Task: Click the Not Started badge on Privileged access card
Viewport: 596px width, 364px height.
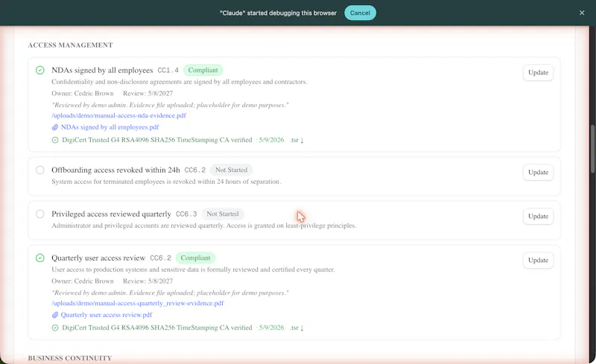Action: pos(222,214)
